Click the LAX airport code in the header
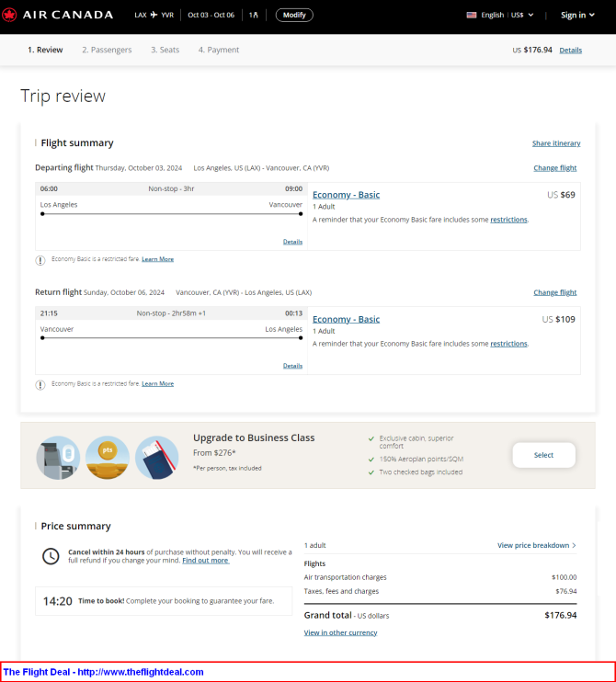Viewport: 616px width, 682px height. (x=140, y=15)
